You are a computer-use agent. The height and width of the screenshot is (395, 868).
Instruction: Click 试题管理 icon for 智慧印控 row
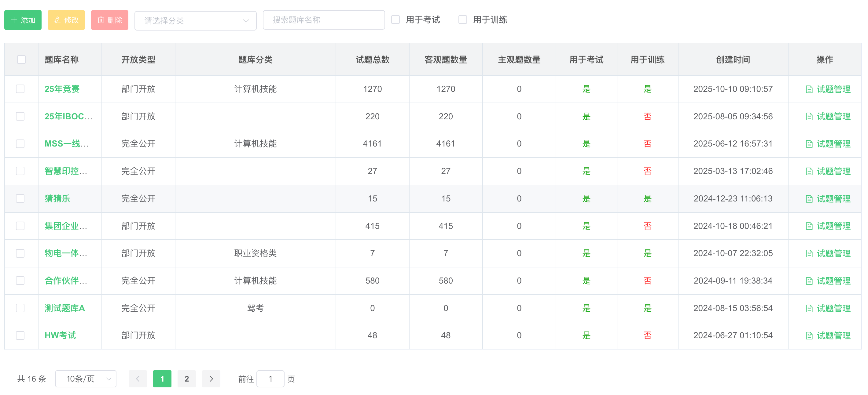point(809,171)
